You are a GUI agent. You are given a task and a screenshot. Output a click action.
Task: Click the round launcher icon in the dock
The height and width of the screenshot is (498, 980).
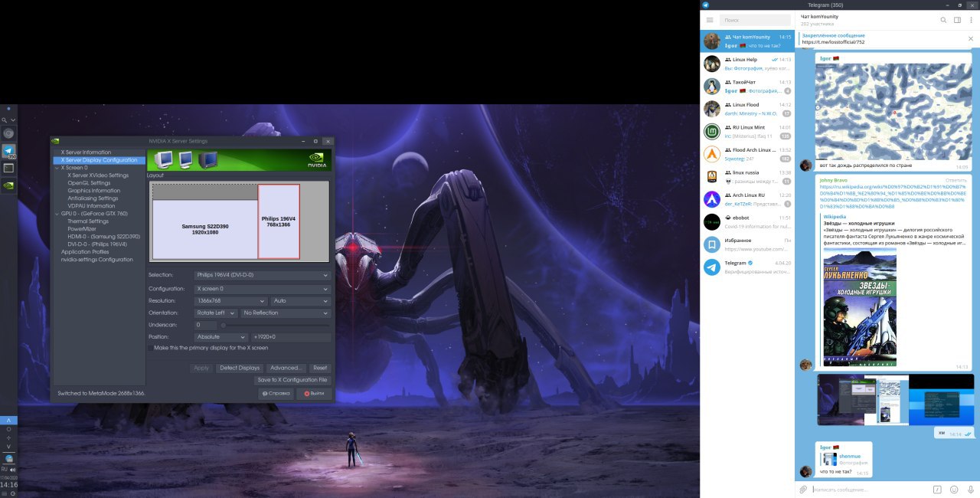coord(8,133)
